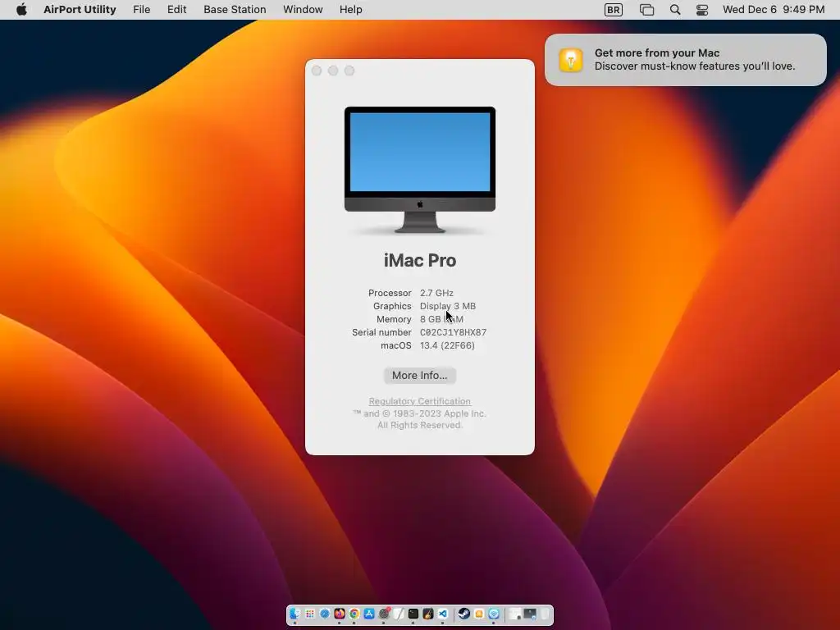Minimize the About This Mac window
This screenshot has height=630, width=840.
click(333, 71)
